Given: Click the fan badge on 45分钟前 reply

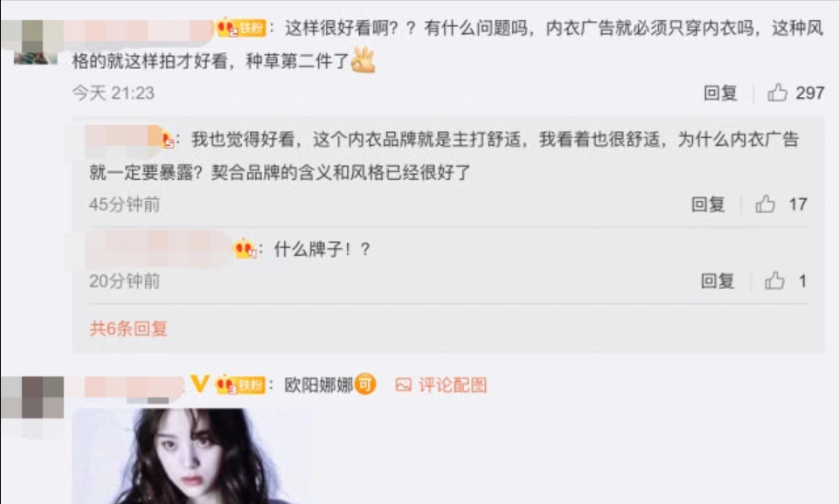Looking at the screenshot, I should (168, 140).
